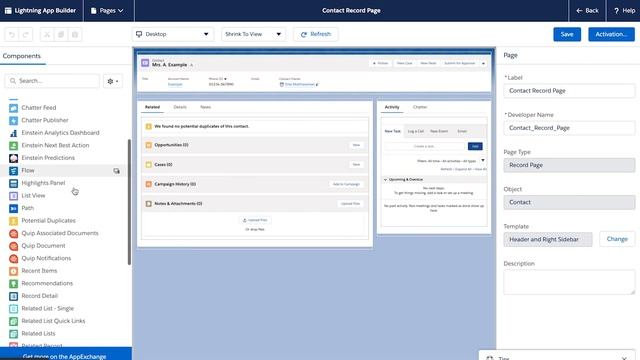Open the components gear settings dropdown
Screen dimensions: 640x360
pyautogui.click(x=113, y=81)
